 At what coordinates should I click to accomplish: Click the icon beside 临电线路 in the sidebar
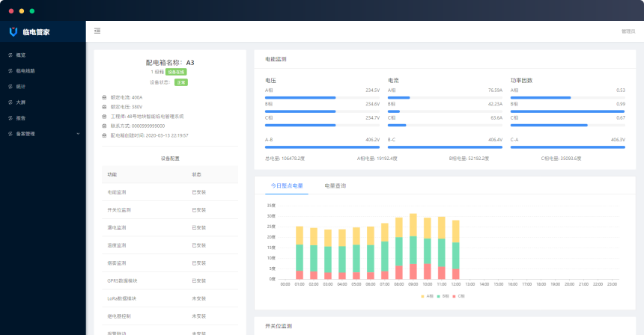[10, 71]
